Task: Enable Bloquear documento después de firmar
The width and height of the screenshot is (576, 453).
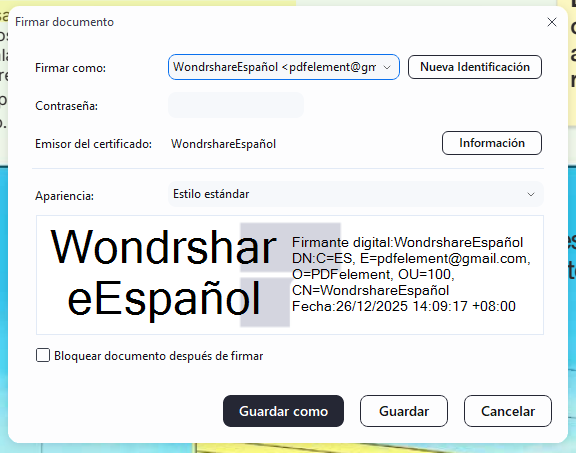Action: [43, 355]
